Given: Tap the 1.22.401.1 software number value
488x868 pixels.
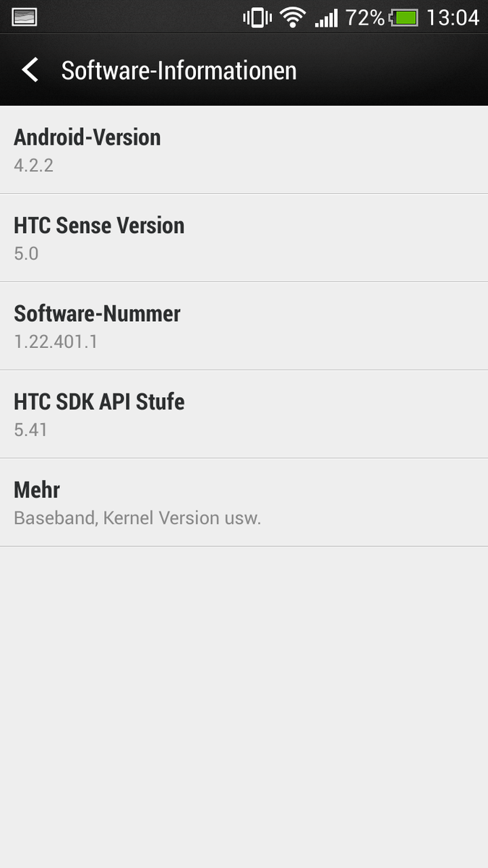Looking at the screenshot, I should coord(56,342).
